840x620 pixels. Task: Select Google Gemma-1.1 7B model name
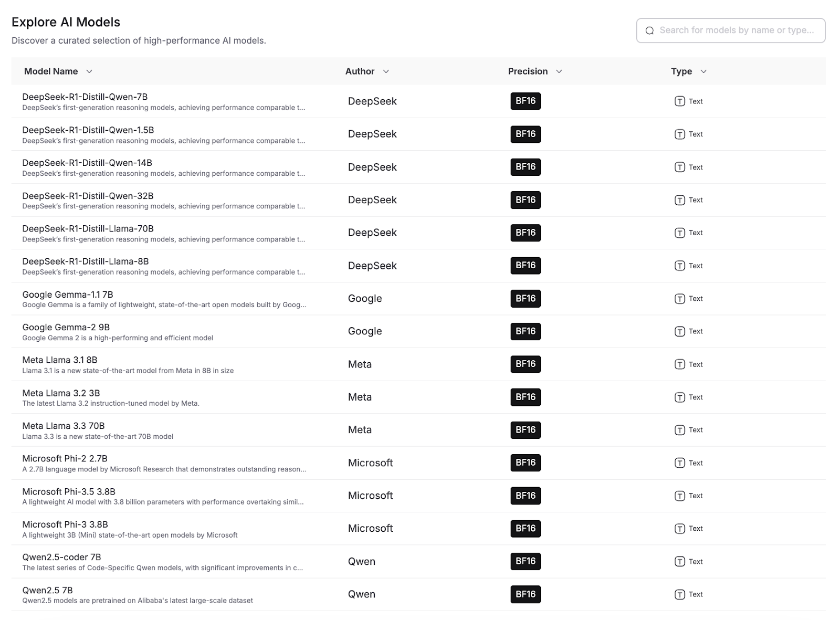(x=68, y=295)
